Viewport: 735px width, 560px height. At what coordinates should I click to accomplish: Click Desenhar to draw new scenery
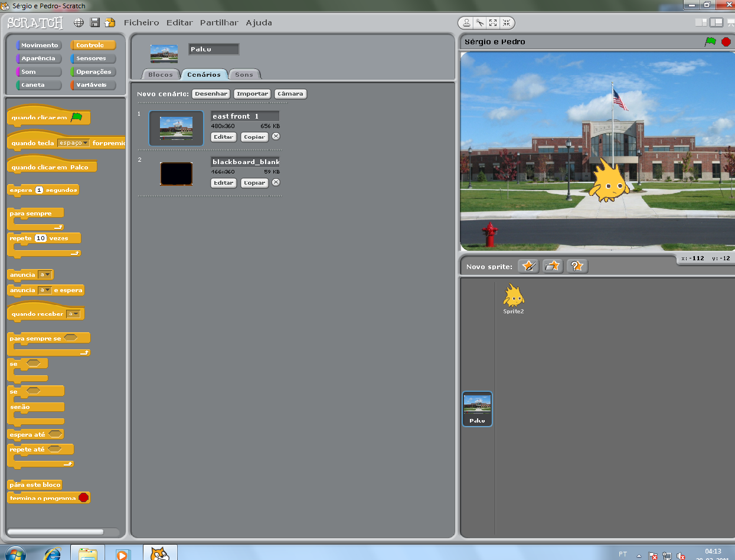point(211,94)
